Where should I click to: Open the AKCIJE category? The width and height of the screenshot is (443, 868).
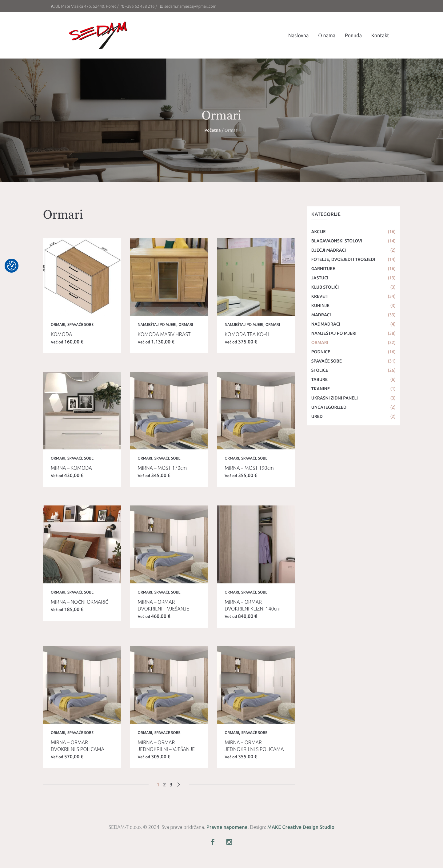(318, 232)
